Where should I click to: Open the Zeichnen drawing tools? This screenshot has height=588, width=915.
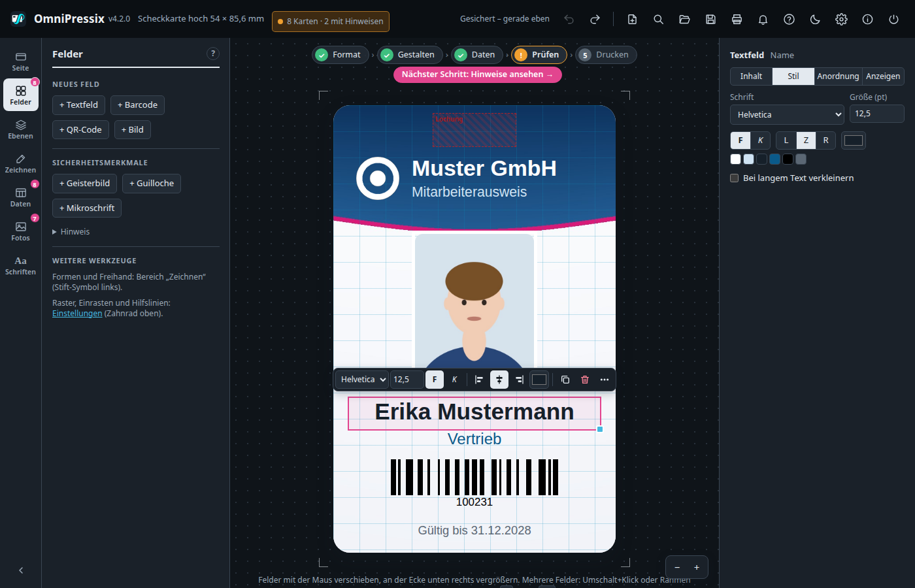[21, 163]
